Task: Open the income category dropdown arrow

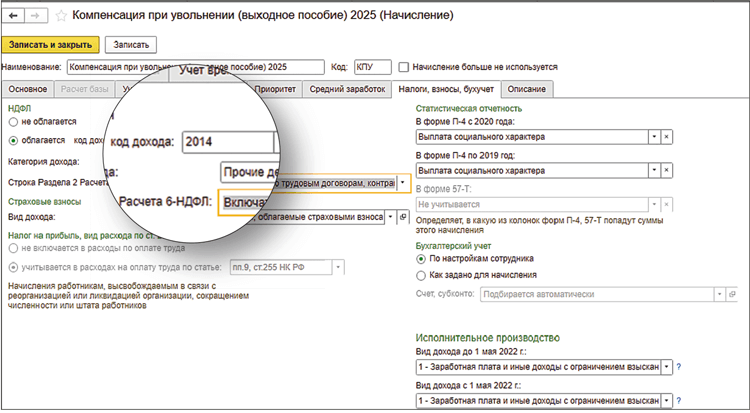Action: tap(403, 183)
